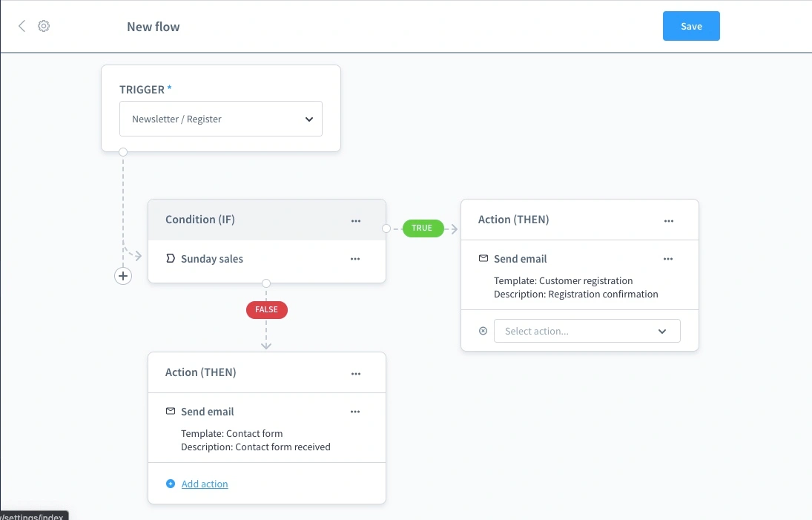Open the right Action (THEN) header menu

669,220
